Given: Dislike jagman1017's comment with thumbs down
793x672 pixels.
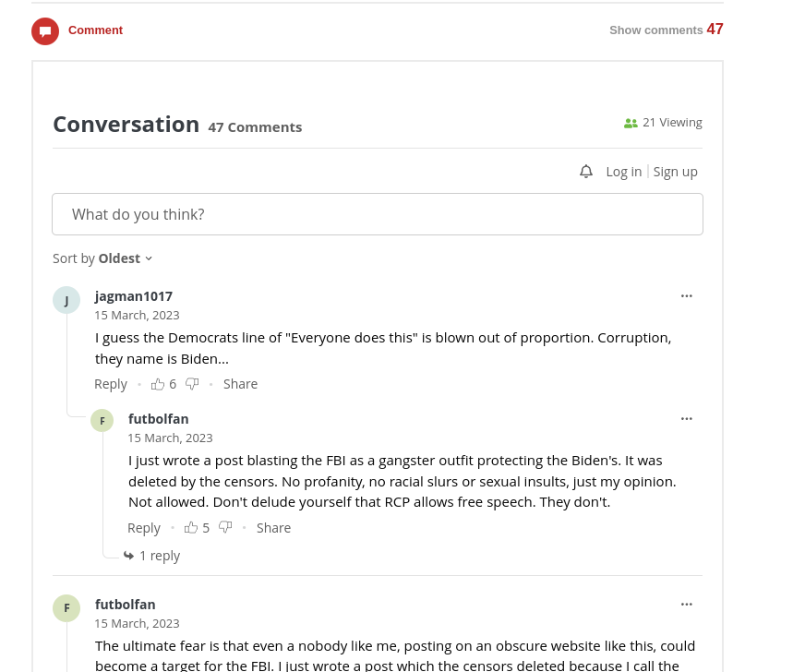Looking at the screenshot, I should pos(192,384).
